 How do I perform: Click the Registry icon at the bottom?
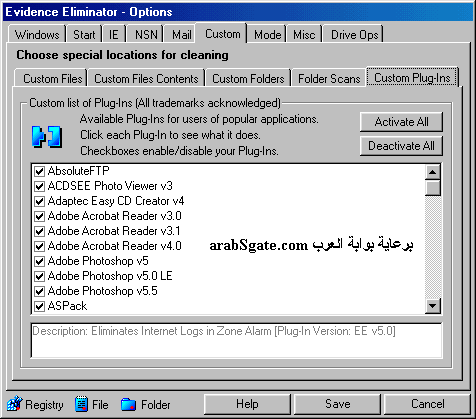point(15,403)
